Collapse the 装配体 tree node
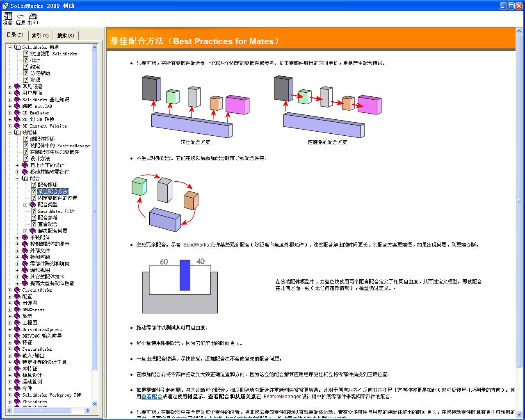The image size is (525, 420). [10, 132]
